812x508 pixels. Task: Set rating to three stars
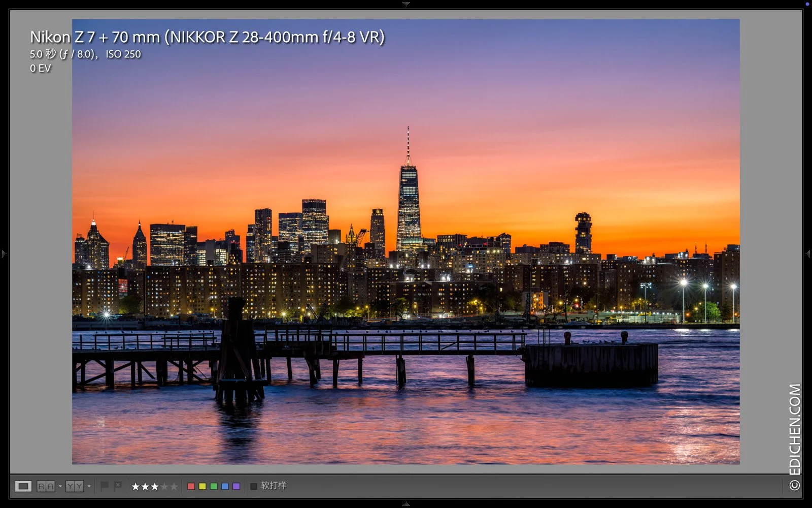155,487
